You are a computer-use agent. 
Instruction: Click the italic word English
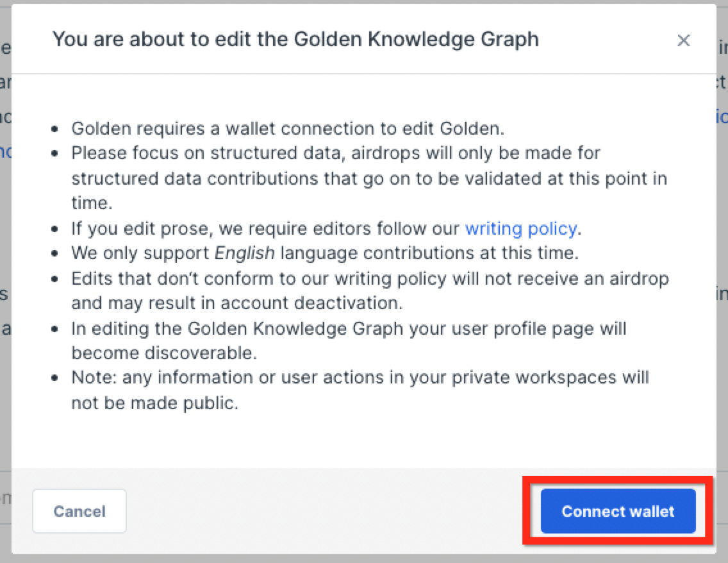[244, 253]
